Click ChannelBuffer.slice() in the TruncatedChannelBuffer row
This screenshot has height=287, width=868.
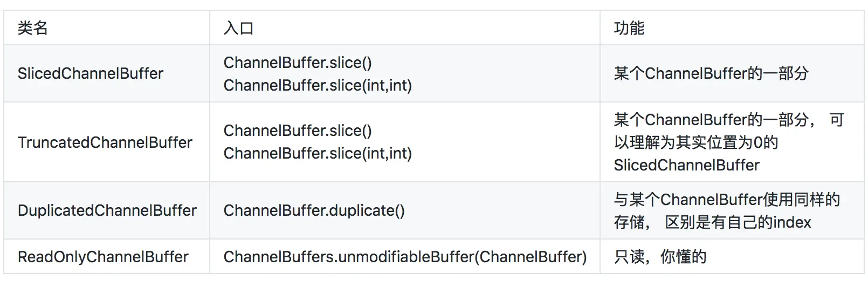tap(298, 131)
